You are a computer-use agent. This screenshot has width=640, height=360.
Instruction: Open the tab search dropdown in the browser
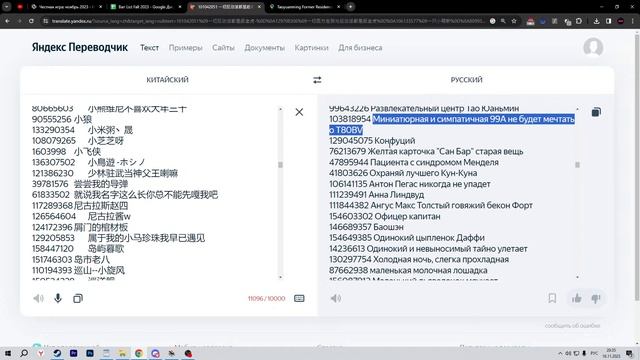(7, 7)
